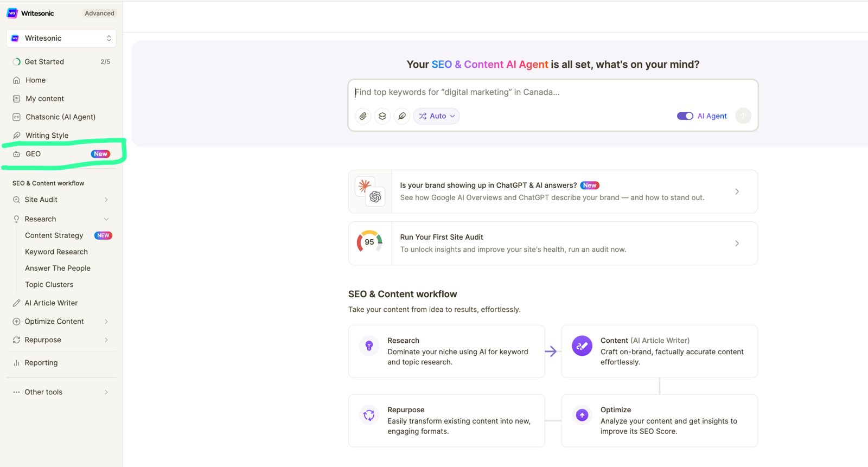Open the Auto model dropdown
The width and height of the screenshot is (868, 467).
click(x=437, y=116)
